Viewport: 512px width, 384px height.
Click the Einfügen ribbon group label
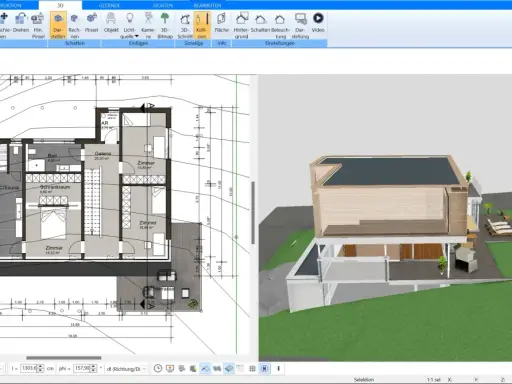[x=138, y=43]
